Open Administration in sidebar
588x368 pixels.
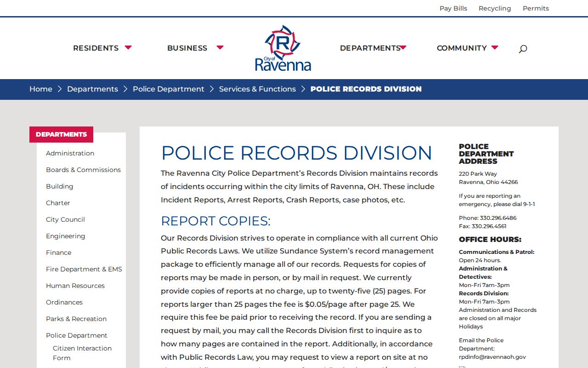tap(70, 153)
